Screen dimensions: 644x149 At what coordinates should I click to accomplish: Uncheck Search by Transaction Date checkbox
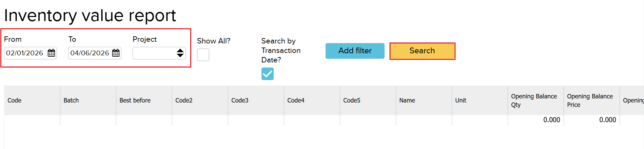(x=268, y=74)
